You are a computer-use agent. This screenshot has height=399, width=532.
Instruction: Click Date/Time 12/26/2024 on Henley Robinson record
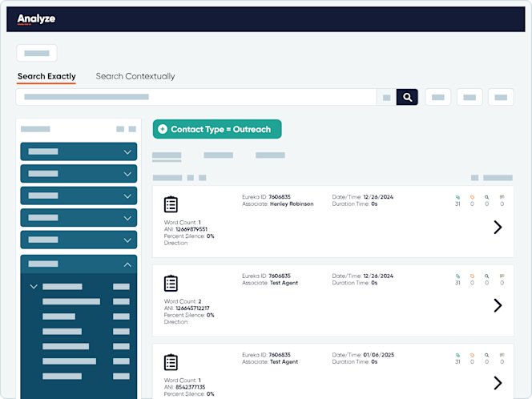pos(378,197)
